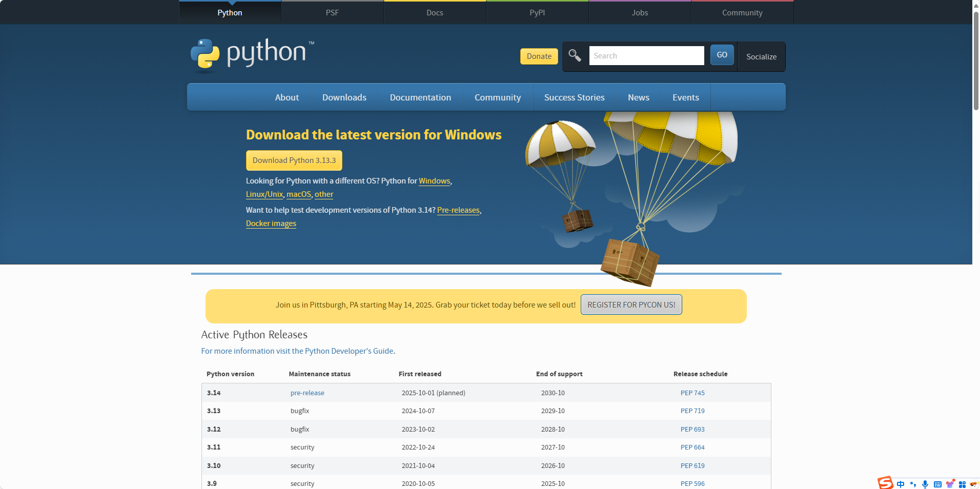Open the Documentation menu
The width and height of the screenshot is (980, 489).
point(420,97)
